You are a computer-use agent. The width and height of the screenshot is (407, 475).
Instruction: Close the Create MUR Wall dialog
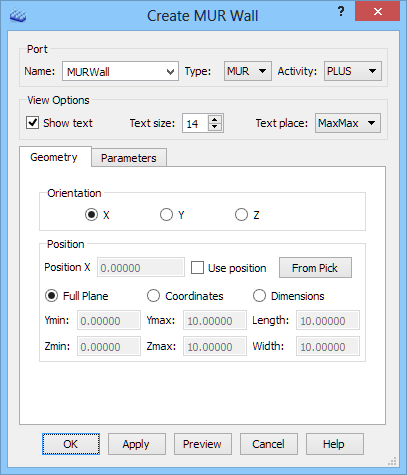coord(377,12)
